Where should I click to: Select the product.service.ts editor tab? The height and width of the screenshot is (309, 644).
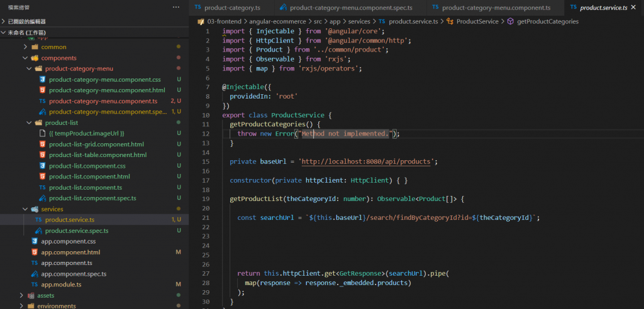click(603, 8)
